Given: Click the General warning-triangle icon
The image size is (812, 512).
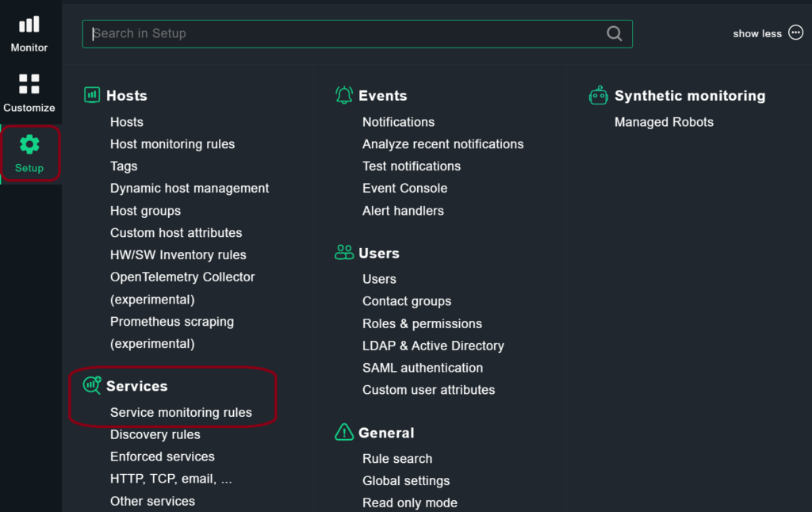Looking at the screenshot, I should click(x=343, y=433).
